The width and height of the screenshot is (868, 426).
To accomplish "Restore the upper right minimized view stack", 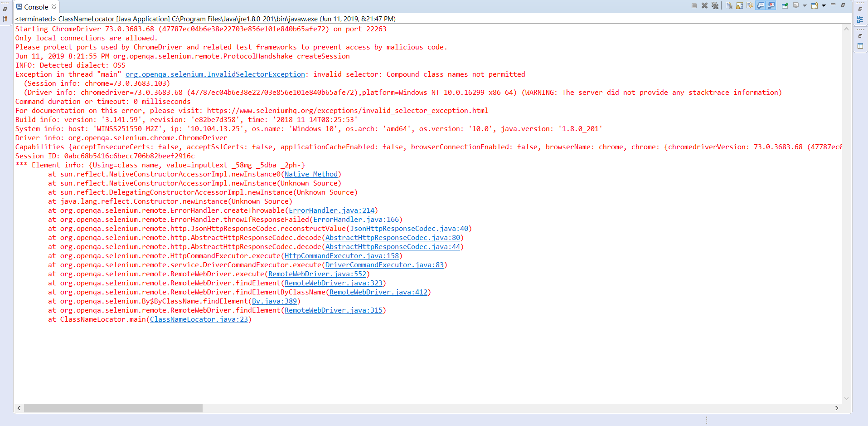I will [x=860, y=9].
